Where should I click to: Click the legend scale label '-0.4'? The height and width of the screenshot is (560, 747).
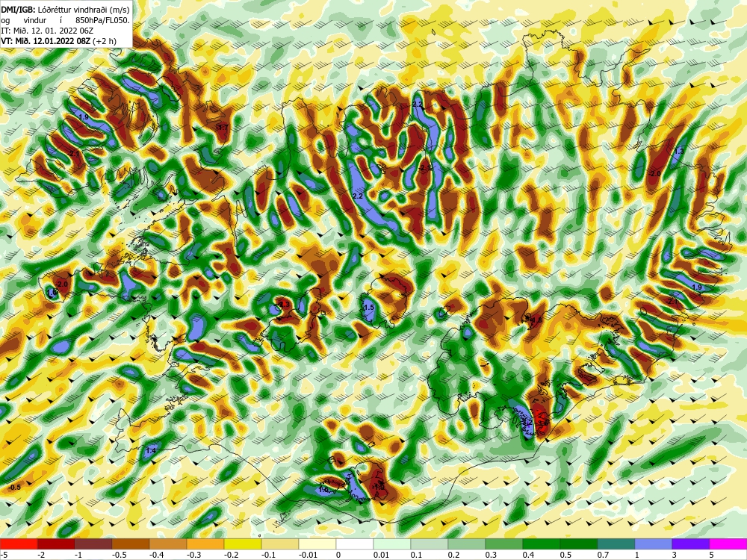pyautogui.click(x=156, y=555)
